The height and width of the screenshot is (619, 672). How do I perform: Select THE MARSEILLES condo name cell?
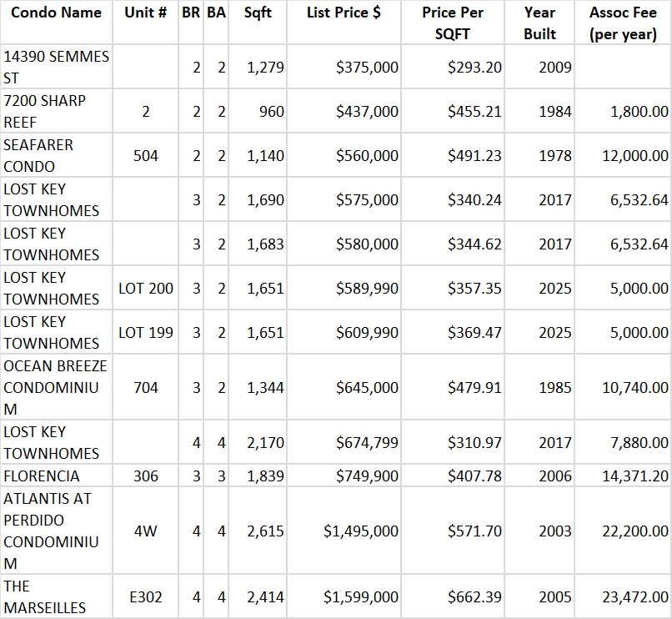coord(57,597)
